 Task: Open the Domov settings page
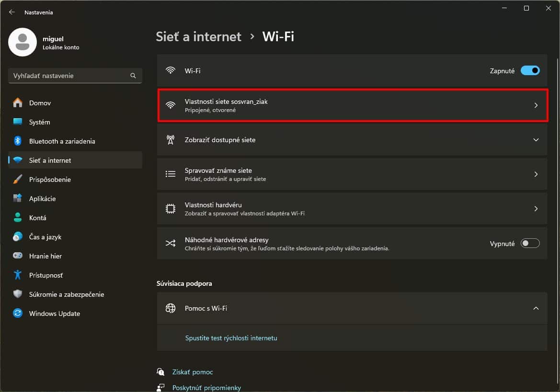pyautogui.click(x=75, y=103)
